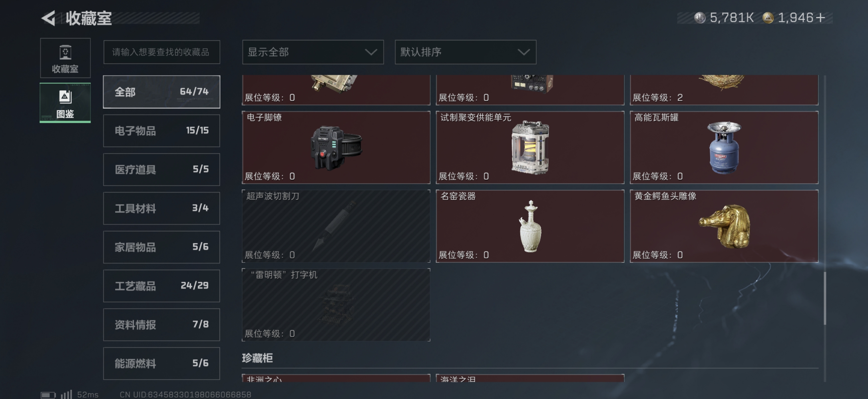Open the 能源燃料 5/6 category
Image resolution: width=868 pixels, height=399 pixels.
click(161, 363)
